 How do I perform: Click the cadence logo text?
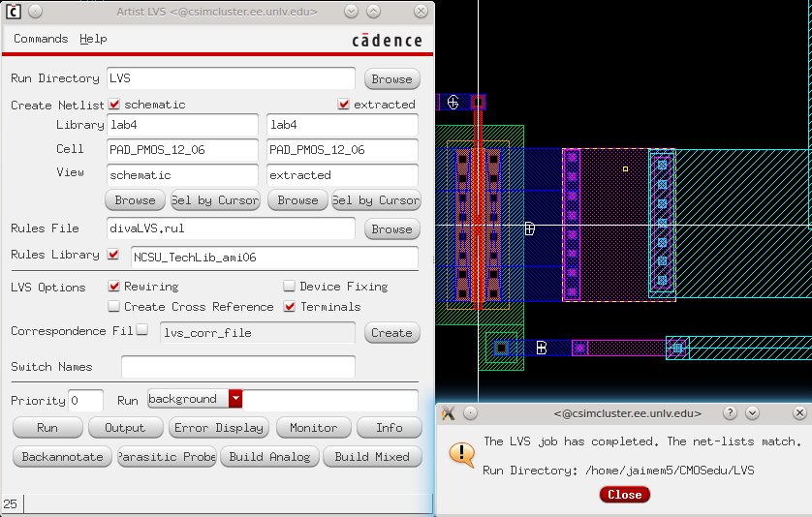tap(387, 41)
